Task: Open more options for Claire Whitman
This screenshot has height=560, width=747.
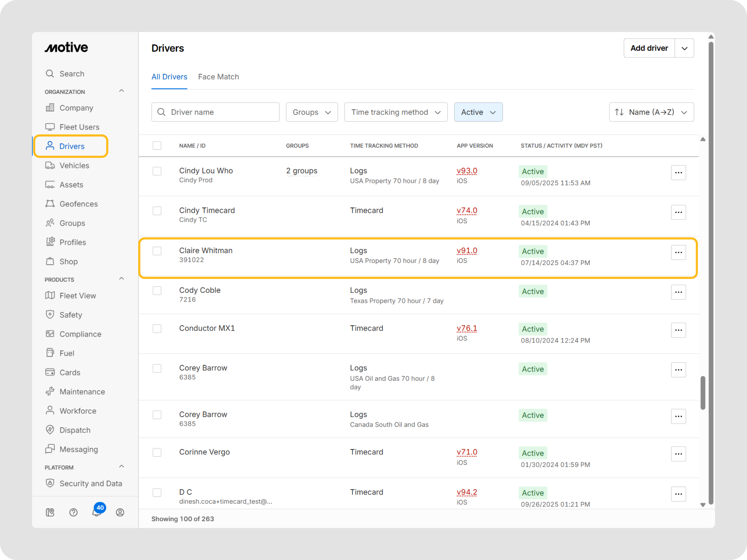Action: (x=678, y=253)
